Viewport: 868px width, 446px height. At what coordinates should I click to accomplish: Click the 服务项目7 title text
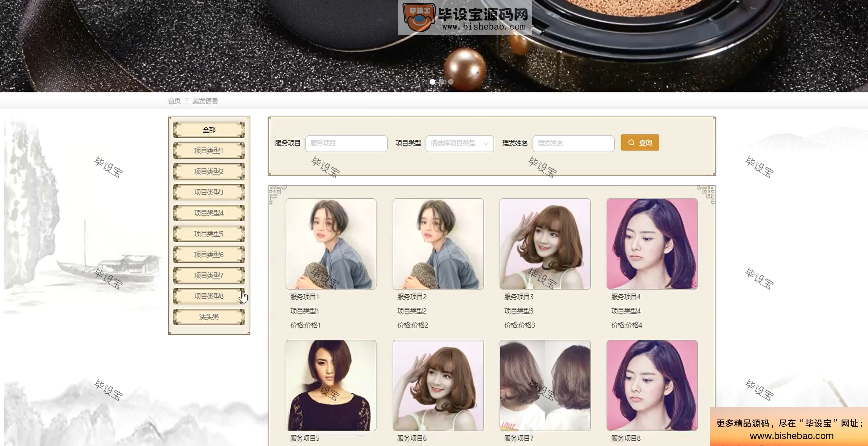[x=519, y=438]
